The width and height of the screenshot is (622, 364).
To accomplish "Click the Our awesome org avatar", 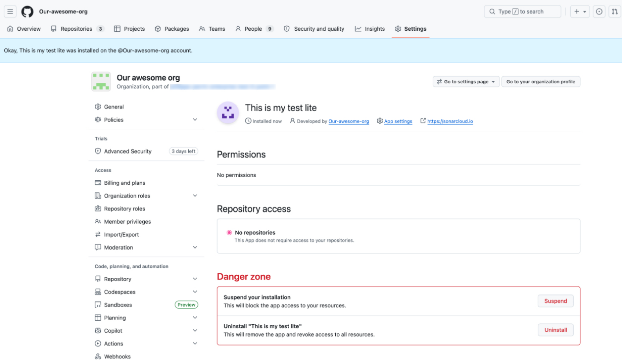I will tap(101, 81).
